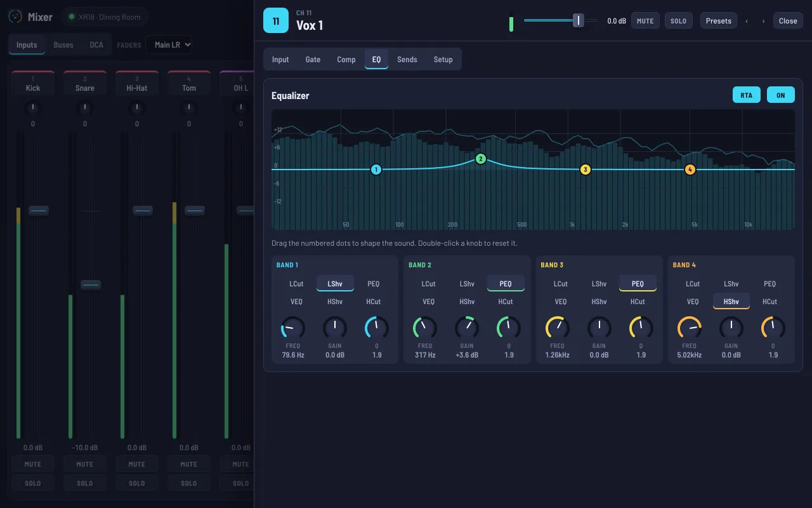Image resolution: width=812 pixels, height=508 pixels.
Task: Set Band 2 type to HShv
Action: tap(467, 302)
